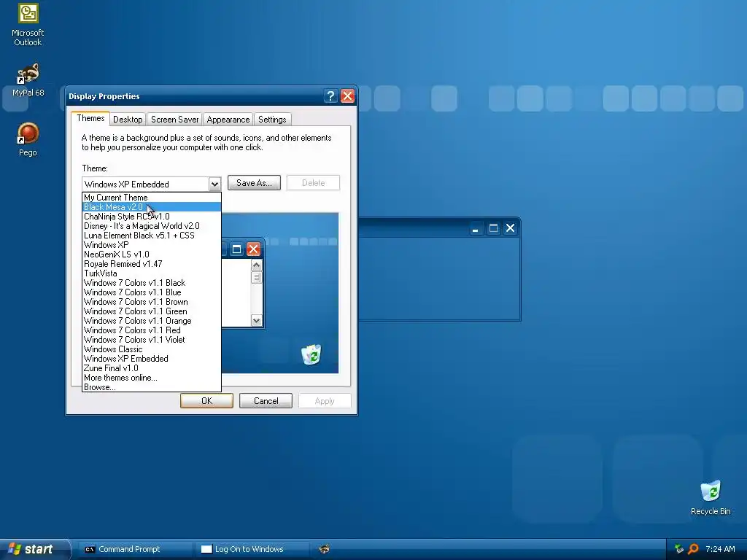Select the Recycle Bin desktop icon

point(711,497)
